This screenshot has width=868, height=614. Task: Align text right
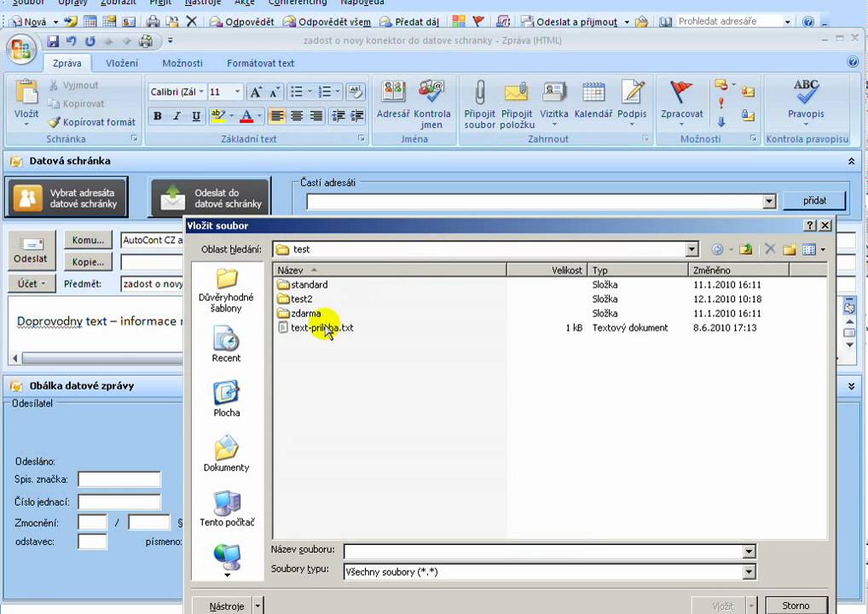tap(316, 116)
